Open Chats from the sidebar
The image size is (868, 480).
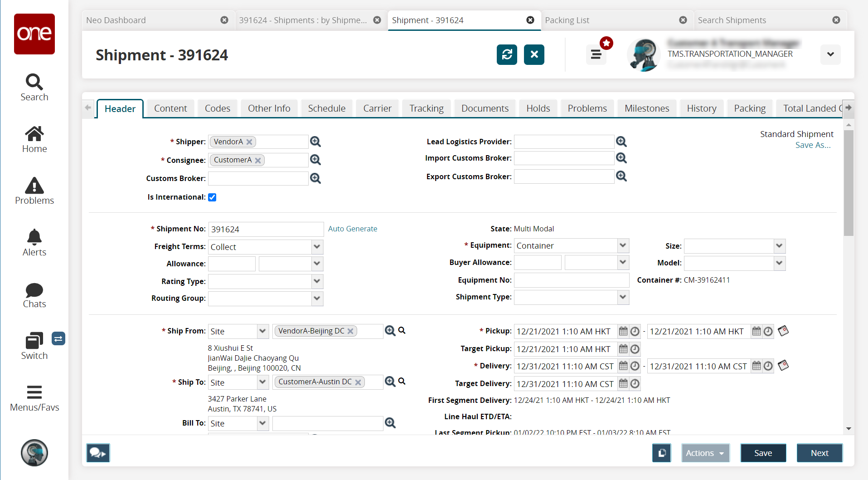34,295
